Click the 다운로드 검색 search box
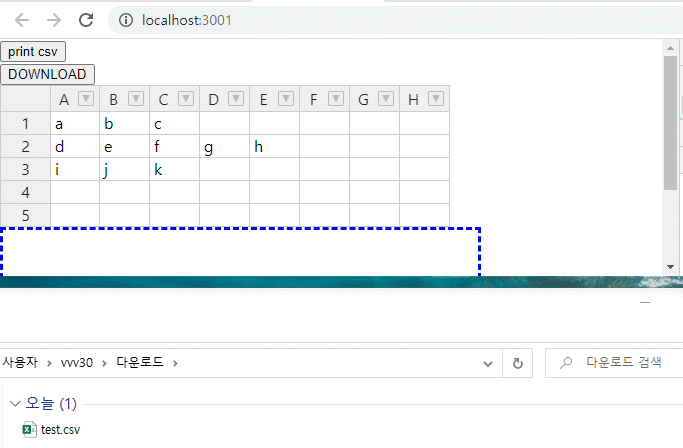Image resolution: width=683 pixels, height=448 pixels. [614, 363]
